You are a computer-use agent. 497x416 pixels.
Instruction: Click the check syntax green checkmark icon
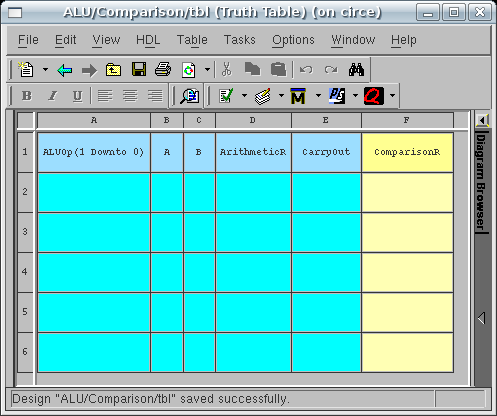pyautogui.click(x=226, y=96)
